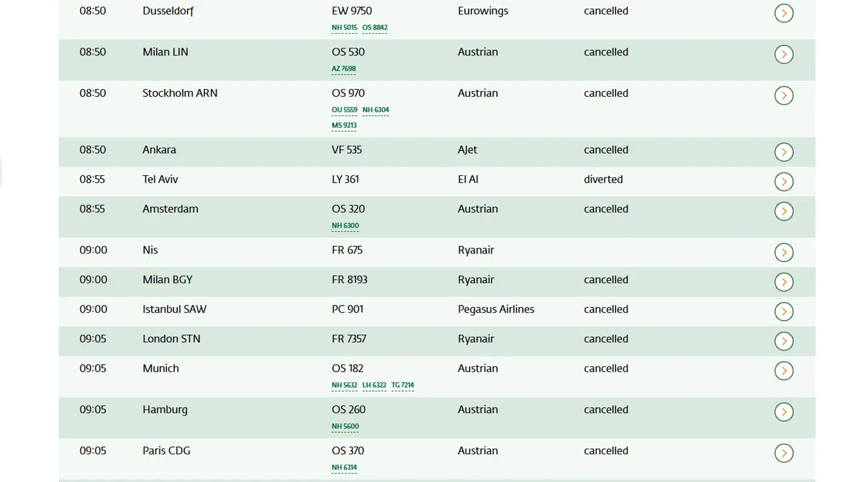Open arrow icon for Paris CDG flight
Screen dimensions: 868x482
point(784,453)
